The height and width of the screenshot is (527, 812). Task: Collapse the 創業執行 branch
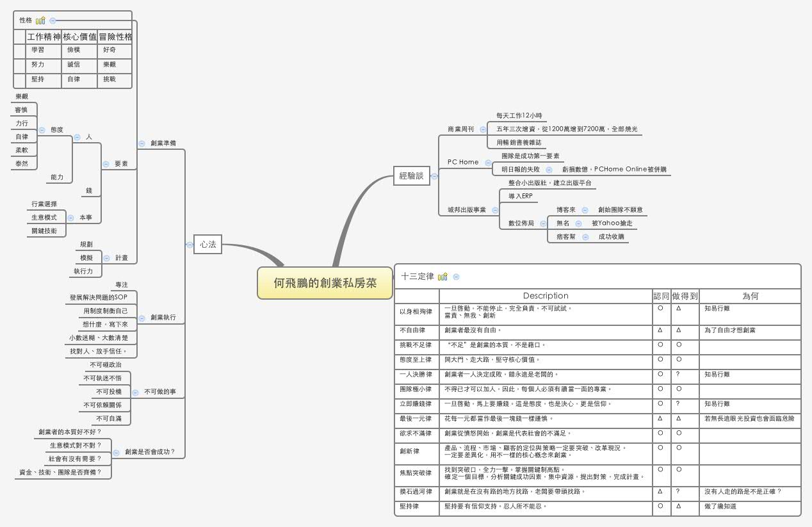click(142, 318)
